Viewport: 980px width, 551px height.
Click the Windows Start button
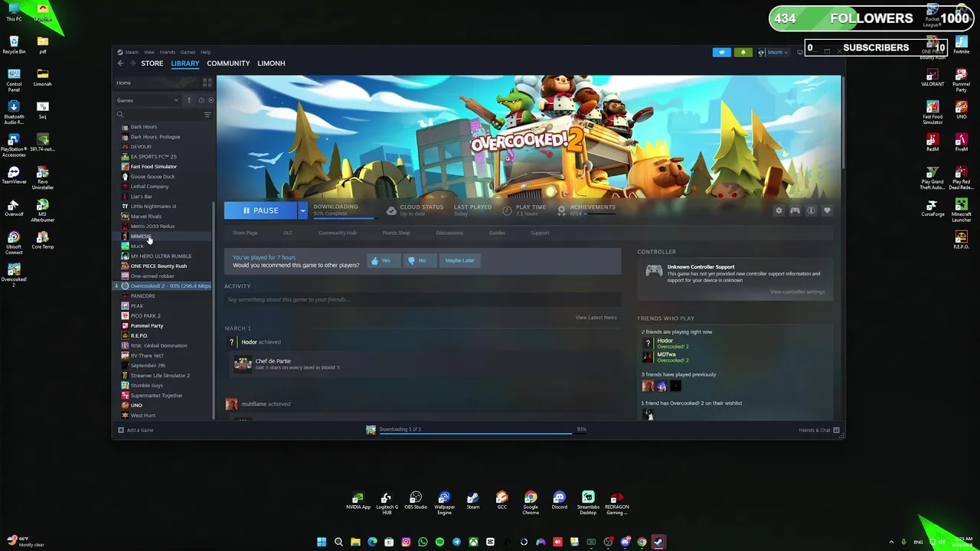pos(322,542)
